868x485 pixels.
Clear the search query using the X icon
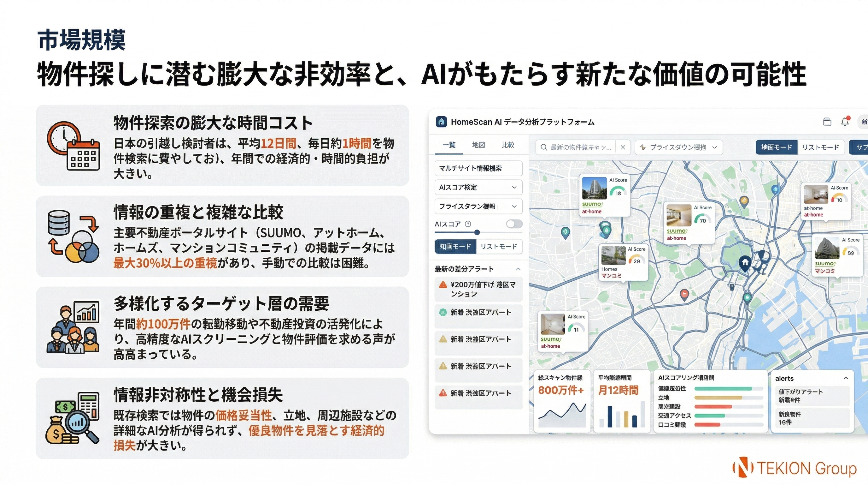[x=623, y=147]
